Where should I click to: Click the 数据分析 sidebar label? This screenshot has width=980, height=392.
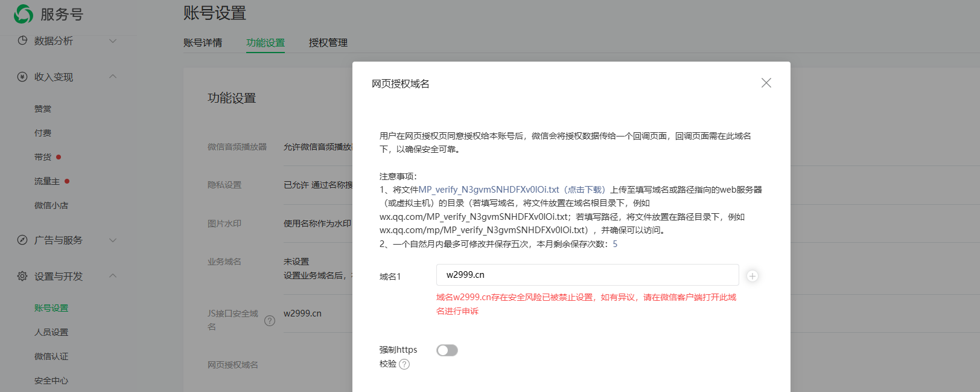pyautogui.click(x=54, y=40)
